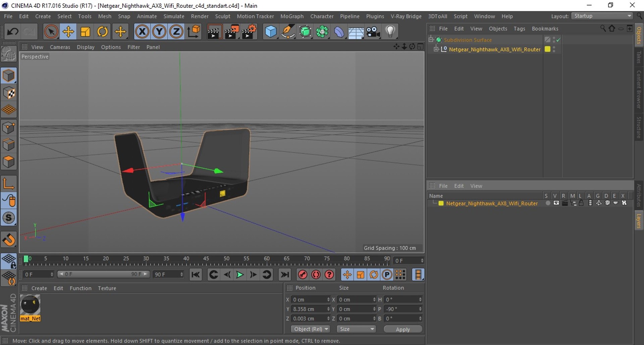Toggle layer visibility eye for Netgear layer
This screenshot has width=644, height=345.
coord(556,203)
